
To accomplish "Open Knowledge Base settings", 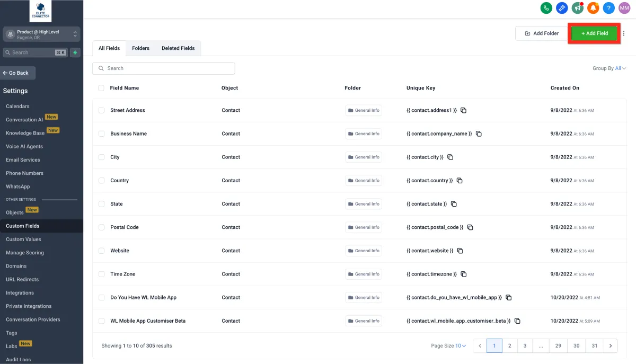I will [x=25, y=133].
